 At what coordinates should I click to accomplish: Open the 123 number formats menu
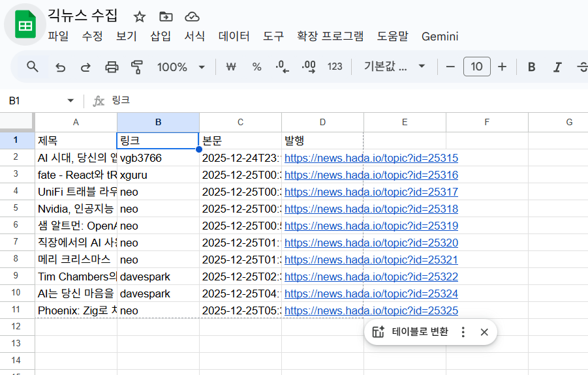pos(335,67)
